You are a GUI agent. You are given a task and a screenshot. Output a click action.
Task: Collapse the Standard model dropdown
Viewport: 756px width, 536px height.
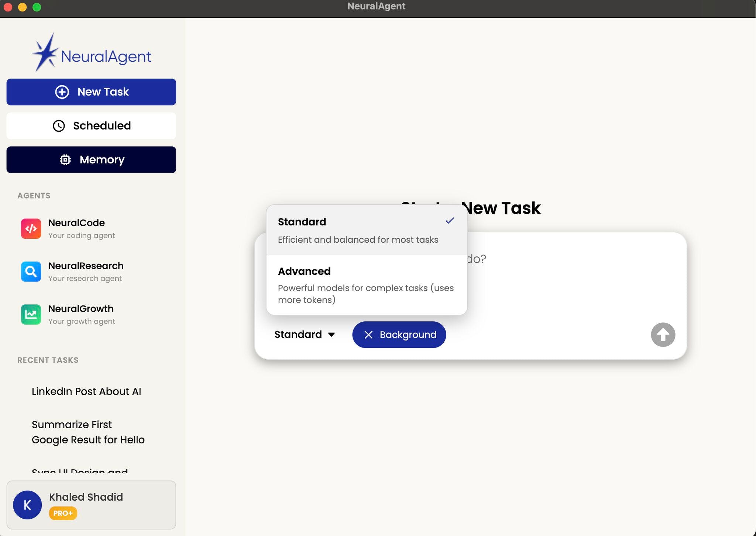(x=298, y=335)
